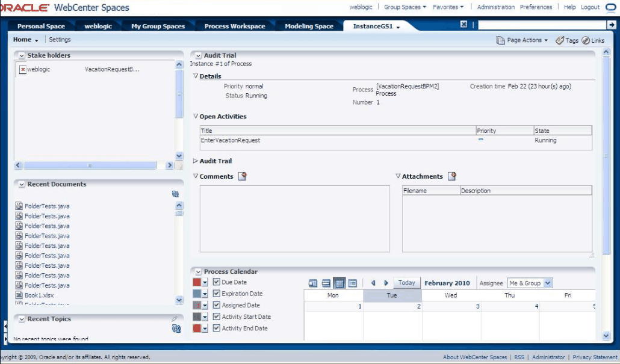Collapse the Recent Documents panel

[22, 185]
